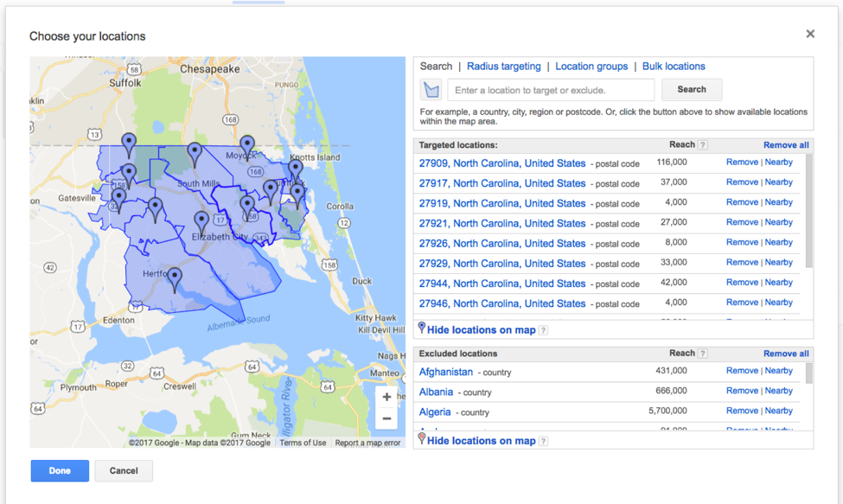This screenshot has height=504, width=843.
Task: Show locations nearby 27929
Action: 778,262
